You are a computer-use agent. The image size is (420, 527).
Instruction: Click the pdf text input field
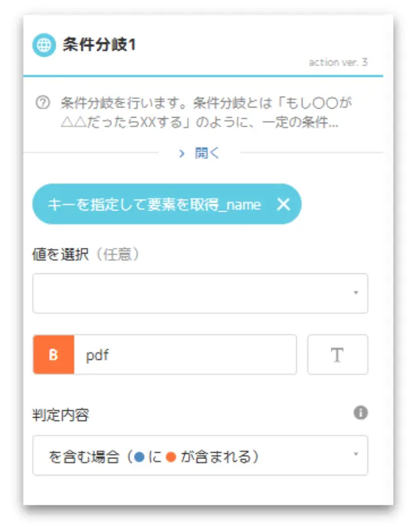click(x=185, y=355)
